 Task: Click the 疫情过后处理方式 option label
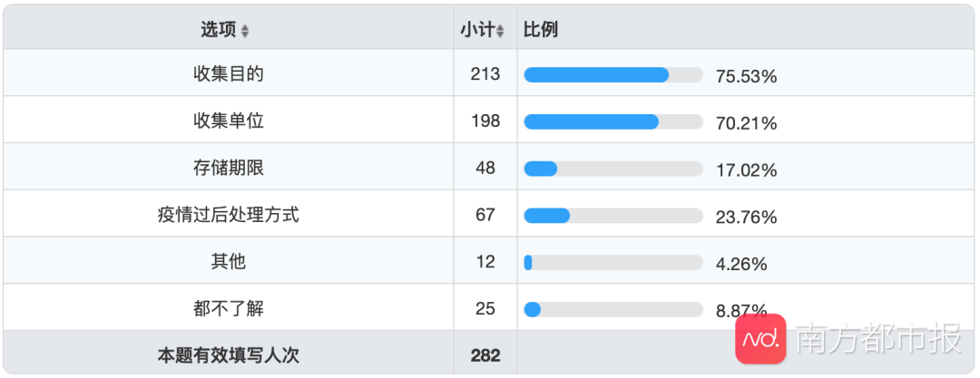[229, 215]
